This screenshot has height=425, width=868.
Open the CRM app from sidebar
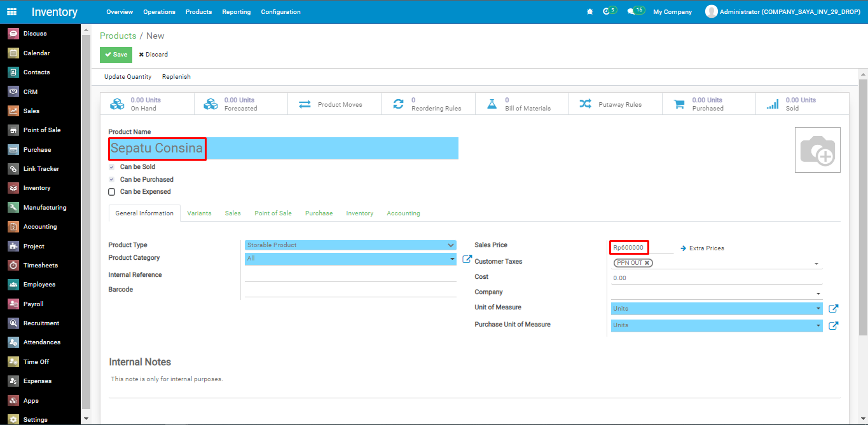[31, 91]
